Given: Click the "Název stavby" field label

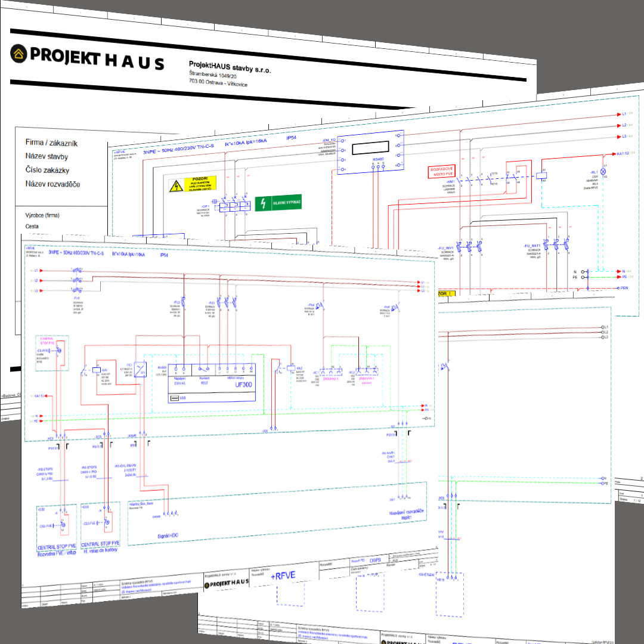Looking at the screenshot, I should (x=47, y=156).
